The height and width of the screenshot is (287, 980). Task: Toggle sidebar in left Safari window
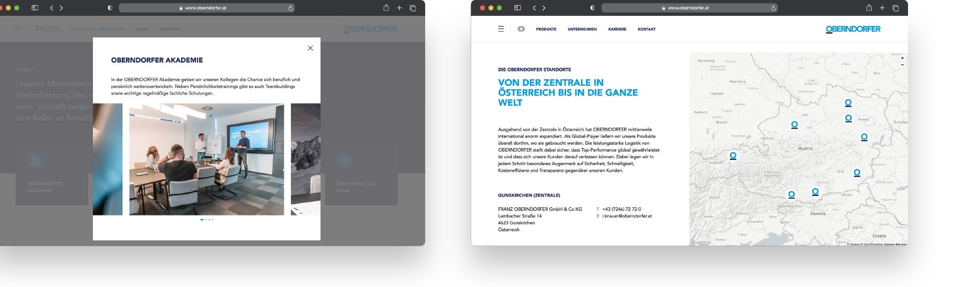pyautogui.click(x=35, y=8)
